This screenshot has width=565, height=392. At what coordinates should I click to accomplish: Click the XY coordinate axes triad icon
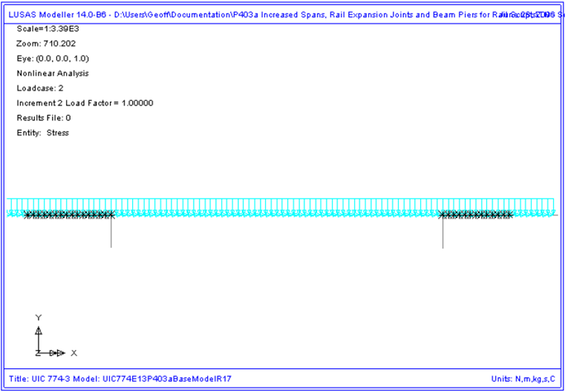[x=46, y=342]
